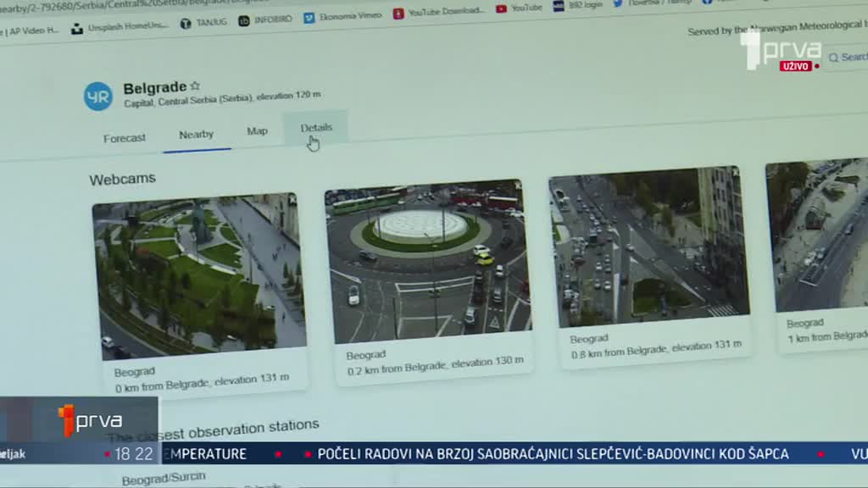Open the TANJUG bookmark icon
The height and width of the screenshot is (488, 868).
[x=188, y=24]
